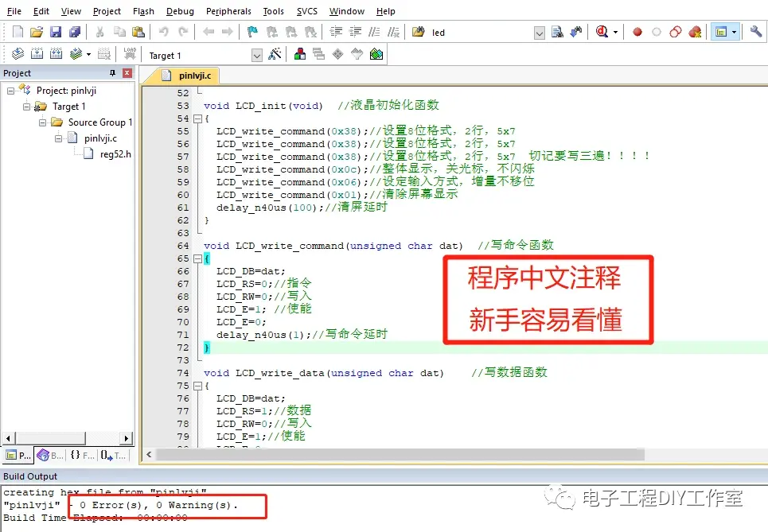Screen dimensions: 768x532
Task: Open the Debug menu
Action: pyautogui.click(x=180, y=11)
